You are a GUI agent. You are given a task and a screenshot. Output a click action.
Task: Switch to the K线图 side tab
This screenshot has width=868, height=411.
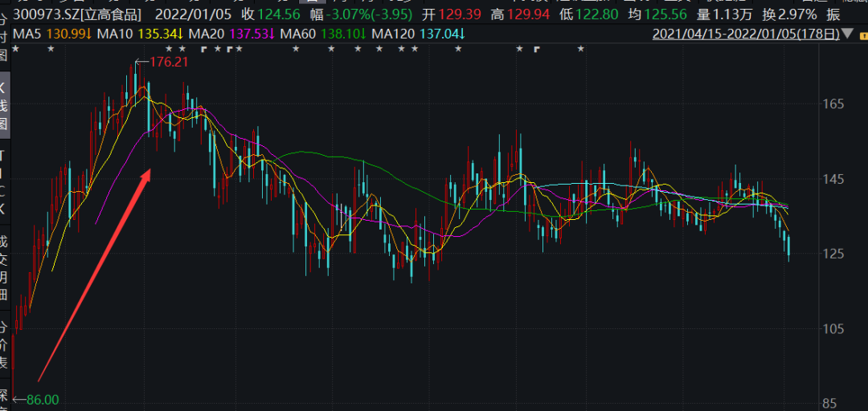click(4, 105)
